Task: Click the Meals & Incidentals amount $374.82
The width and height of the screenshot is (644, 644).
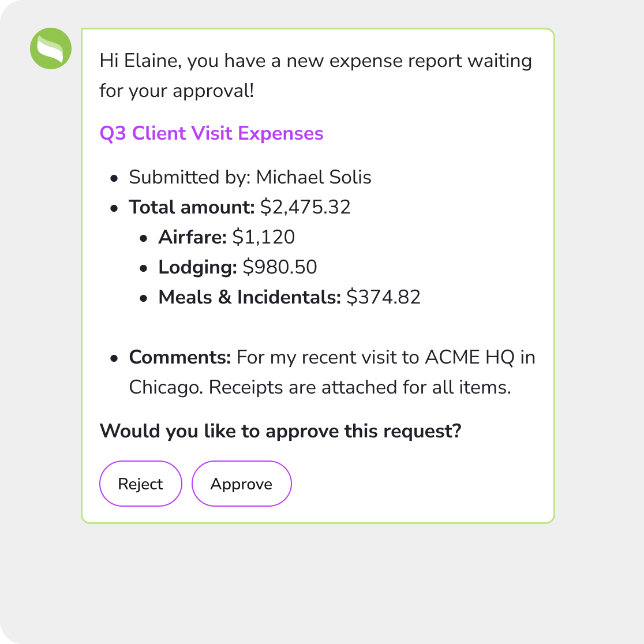Action: [x=383, y=297]
